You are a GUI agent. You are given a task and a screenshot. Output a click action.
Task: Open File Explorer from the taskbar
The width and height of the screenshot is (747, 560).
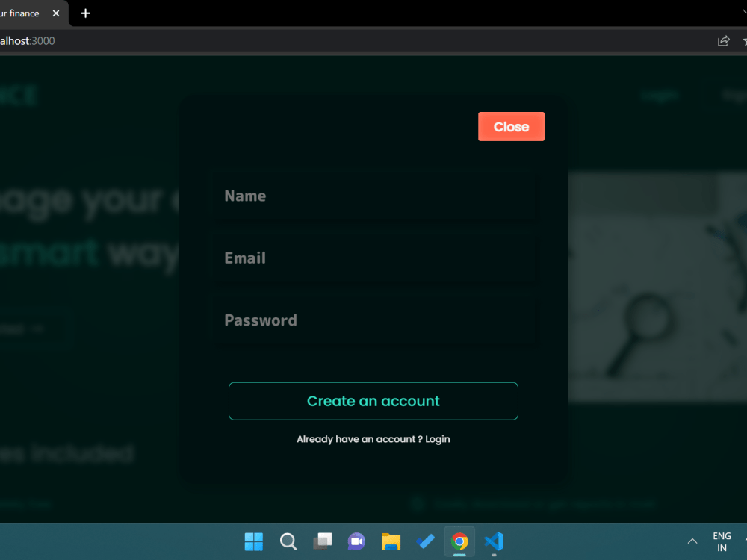point(391,541)
